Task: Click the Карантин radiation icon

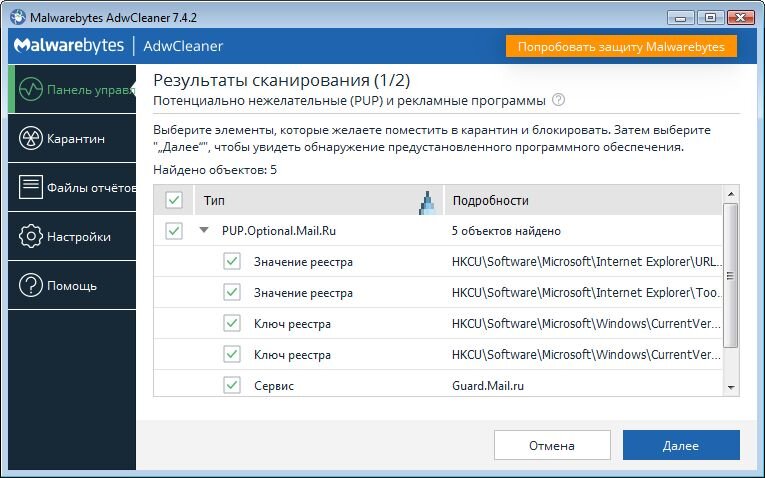Action: point(31,139)
